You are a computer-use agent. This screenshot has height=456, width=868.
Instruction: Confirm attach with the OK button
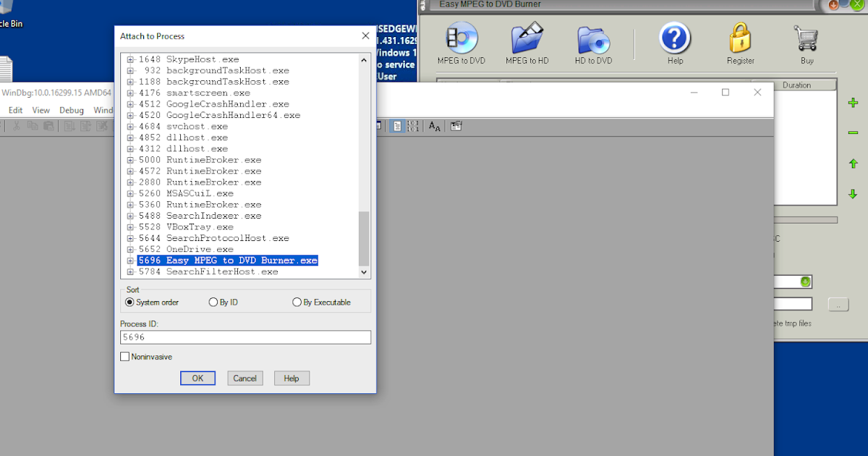click(x=197, y=378)
